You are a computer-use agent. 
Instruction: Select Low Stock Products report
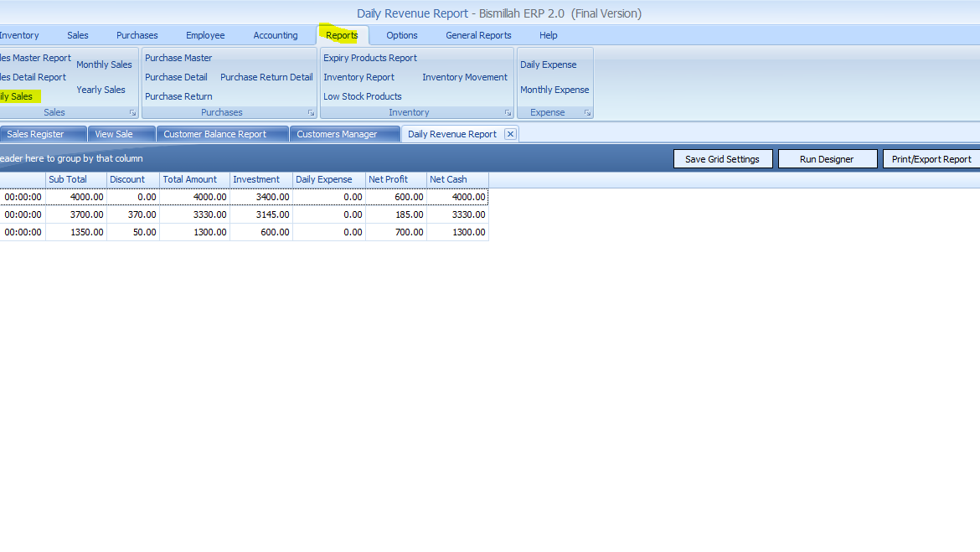(363, 96)
